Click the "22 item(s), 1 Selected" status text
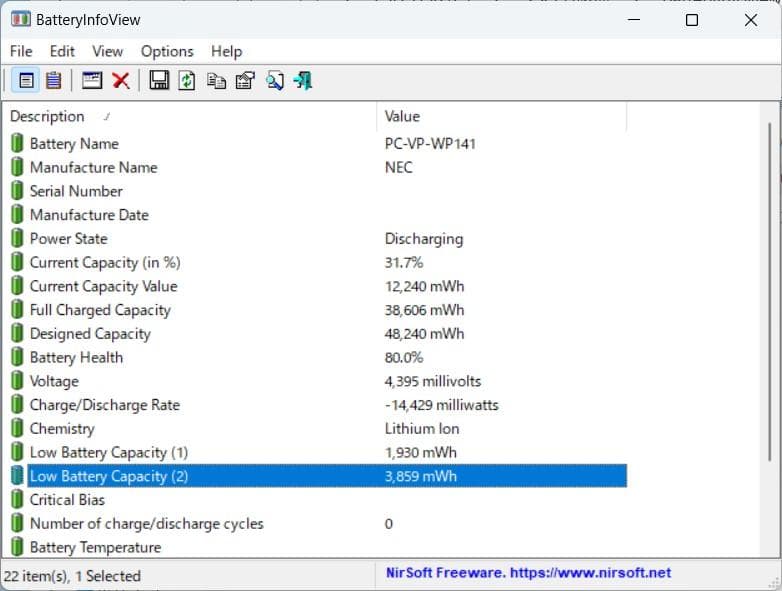Screen dimensions: 782x591 pos(72,576)
